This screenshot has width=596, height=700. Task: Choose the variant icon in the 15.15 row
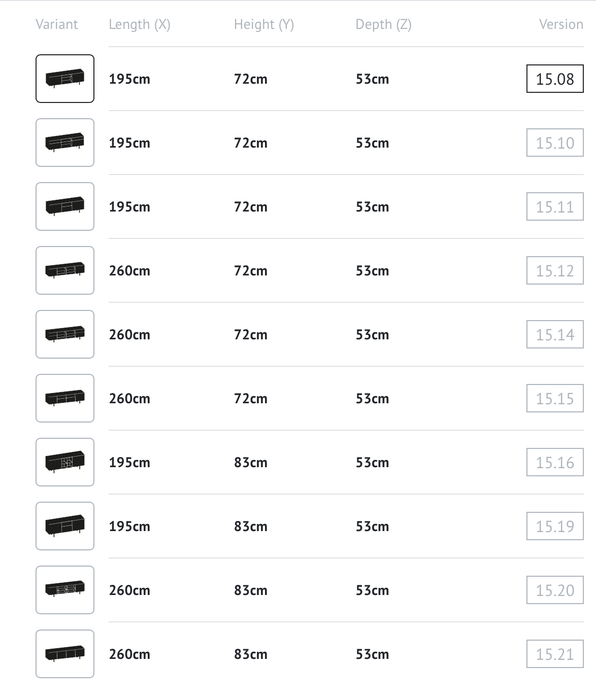click(x=65, y=398)
